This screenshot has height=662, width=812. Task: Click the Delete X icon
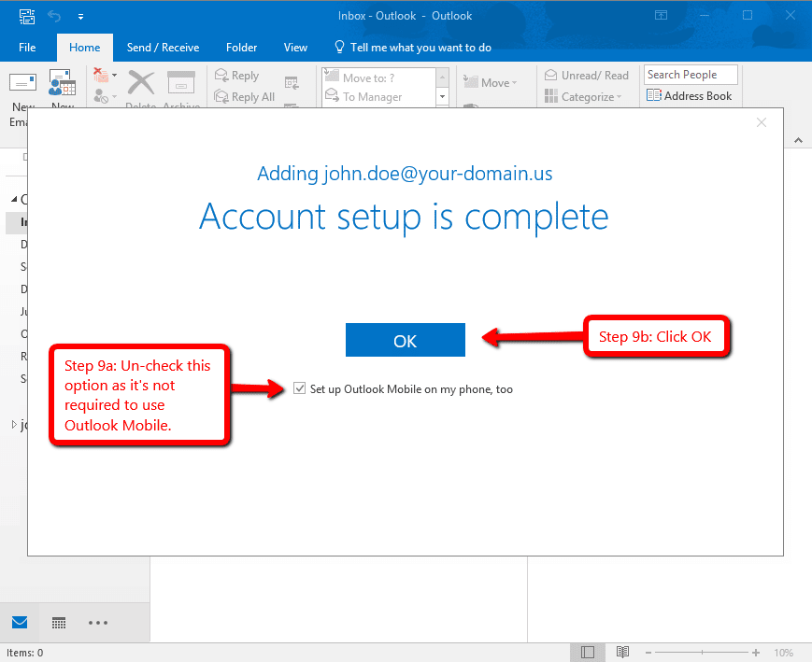pyautogui.click(x=141, y=83)
